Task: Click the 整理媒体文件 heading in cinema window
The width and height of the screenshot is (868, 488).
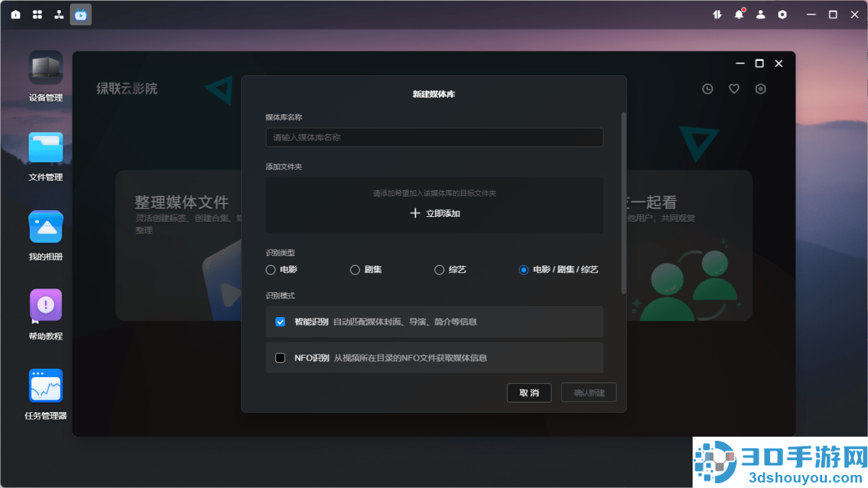Action: (182, 203)
